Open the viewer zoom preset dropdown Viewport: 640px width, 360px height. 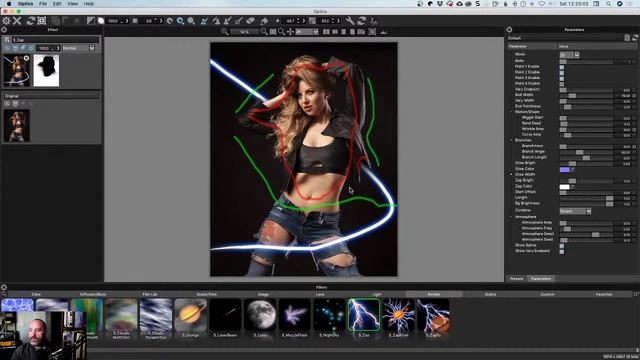pyautogui.click(x=307, y=31)
